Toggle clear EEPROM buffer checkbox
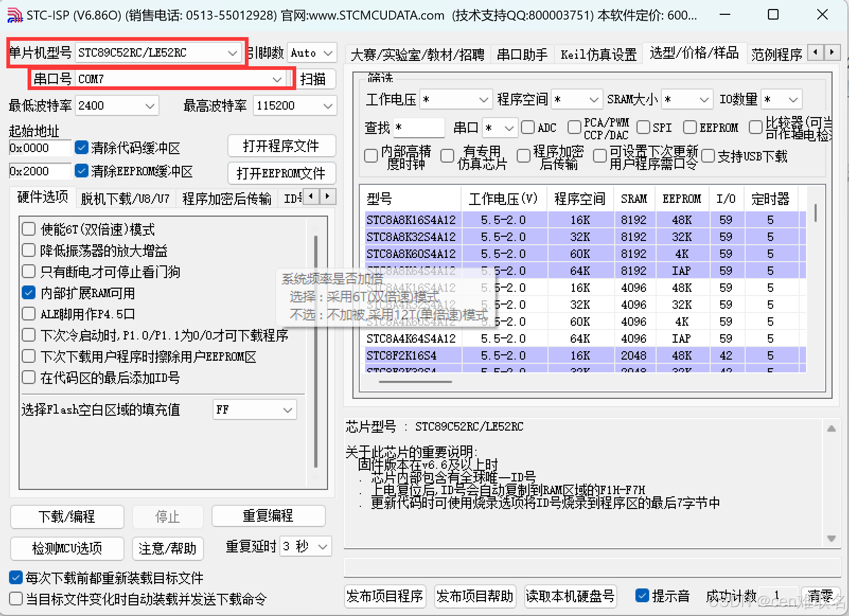 point(82,171)
